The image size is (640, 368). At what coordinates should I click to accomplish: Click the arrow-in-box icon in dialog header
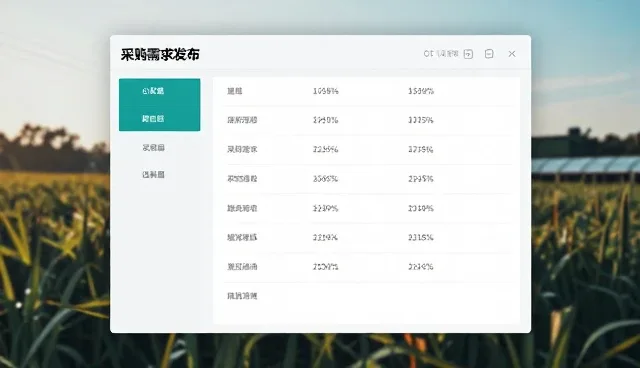[468, 54]
